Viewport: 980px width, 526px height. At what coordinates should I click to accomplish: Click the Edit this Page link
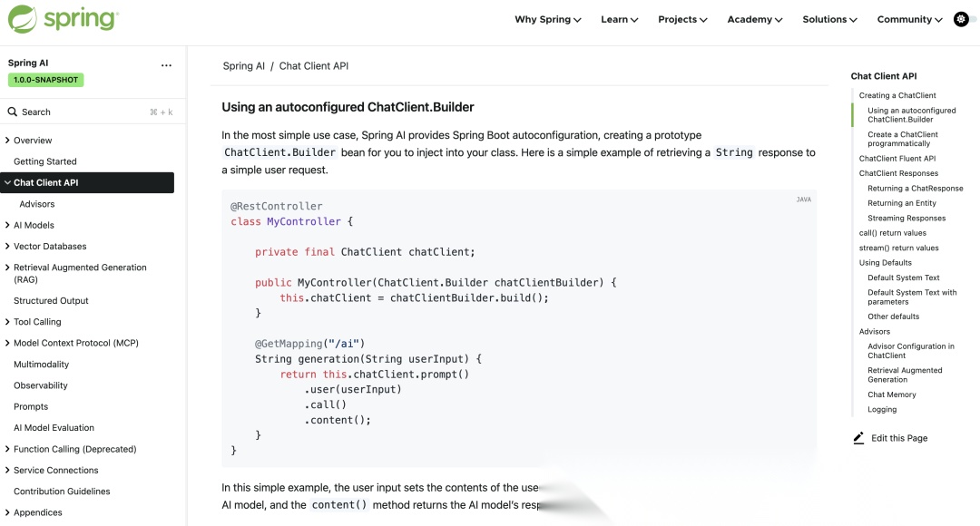tap(899, 439)
